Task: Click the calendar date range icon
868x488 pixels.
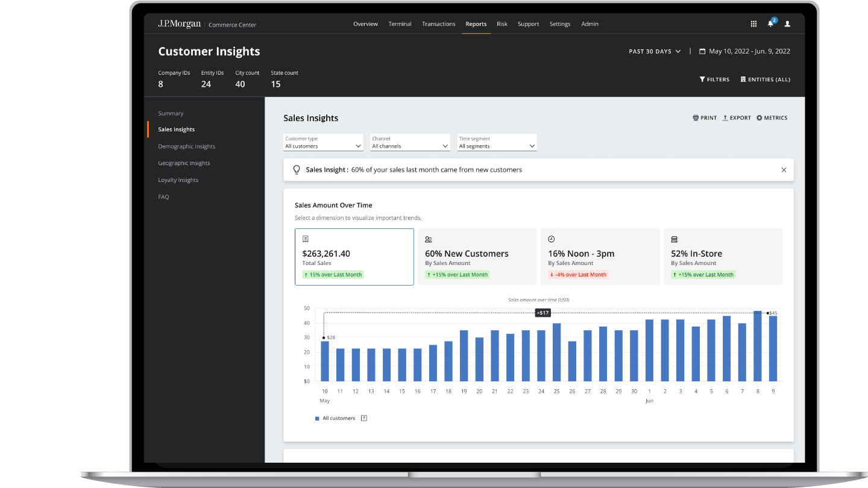Action: 702,52
